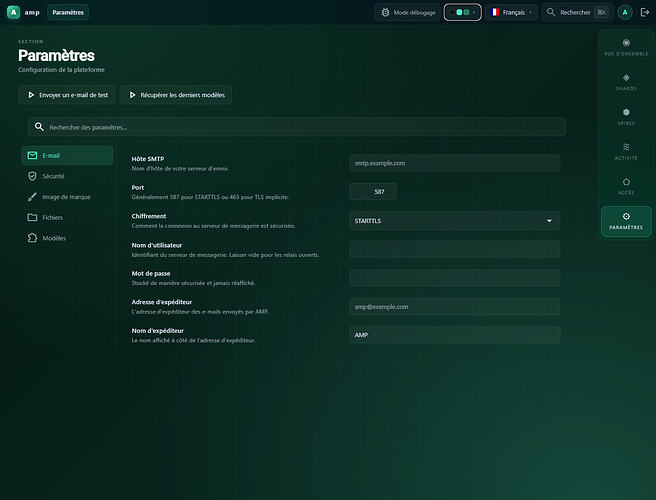
Task: Select the E-mail settings category
Action: 67,155
